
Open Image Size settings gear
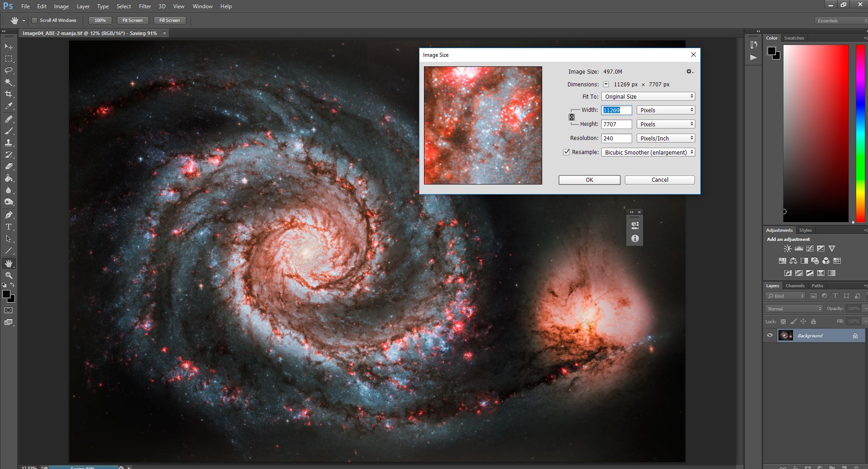coord(689,71)
